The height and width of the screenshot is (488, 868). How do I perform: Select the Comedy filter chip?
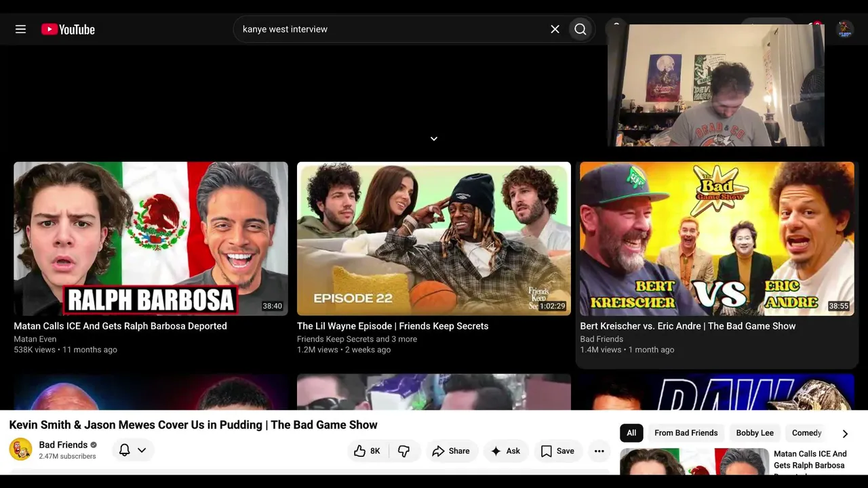coord(806,432)
